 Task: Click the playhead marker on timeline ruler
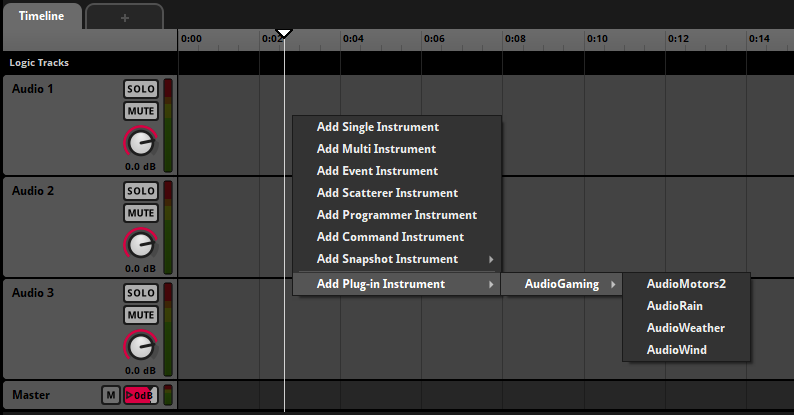coord(284,34)
